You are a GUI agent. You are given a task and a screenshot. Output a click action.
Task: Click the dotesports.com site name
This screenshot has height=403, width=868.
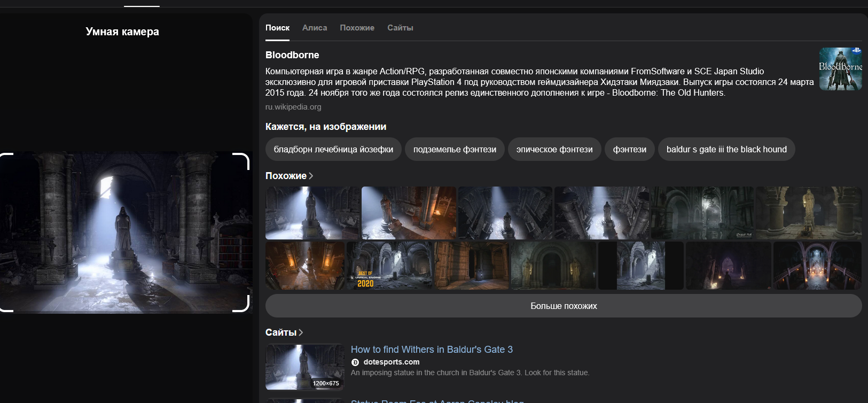click(x=392, y=362)
